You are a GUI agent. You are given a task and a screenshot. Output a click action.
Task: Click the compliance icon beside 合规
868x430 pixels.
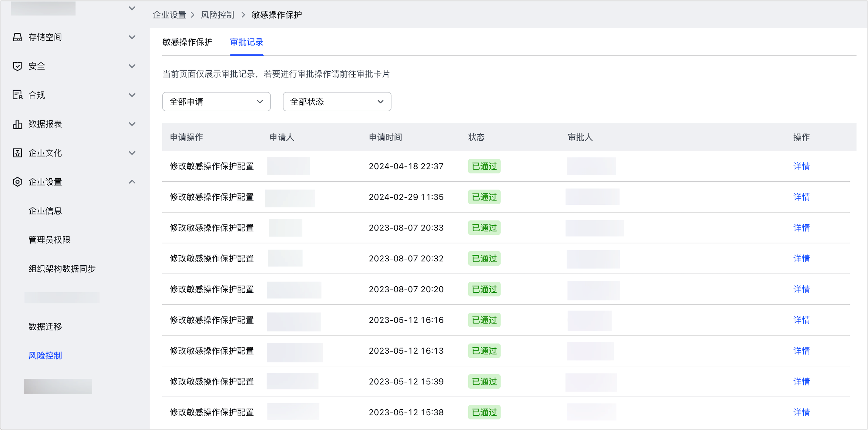click(x=18, y=95)
